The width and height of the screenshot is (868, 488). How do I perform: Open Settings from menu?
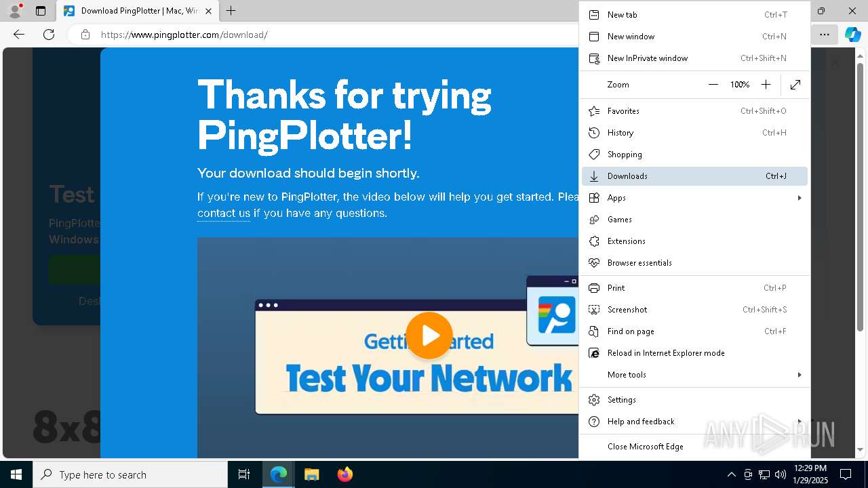pos(694,400)
